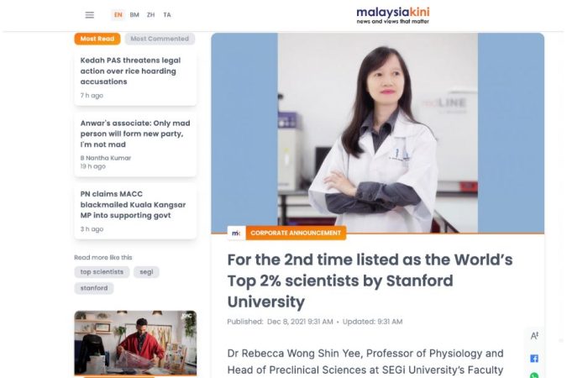588x378 pixels.
Task: Share article on Facebook
Action: (534, 359)
